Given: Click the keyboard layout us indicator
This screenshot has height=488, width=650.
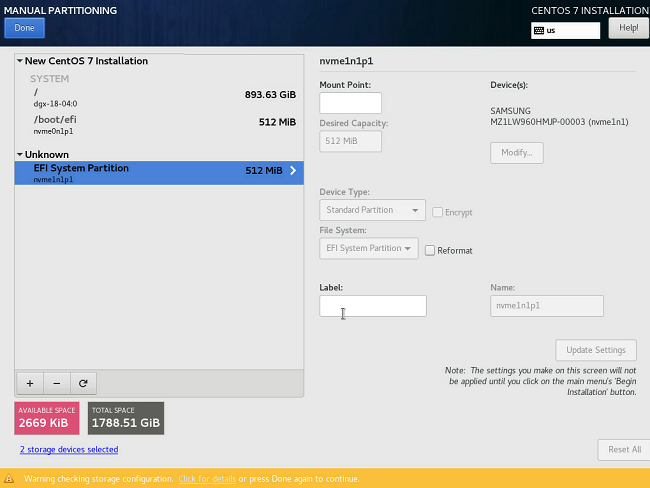Looking at the screenshot, I should [x=565, y=30].
